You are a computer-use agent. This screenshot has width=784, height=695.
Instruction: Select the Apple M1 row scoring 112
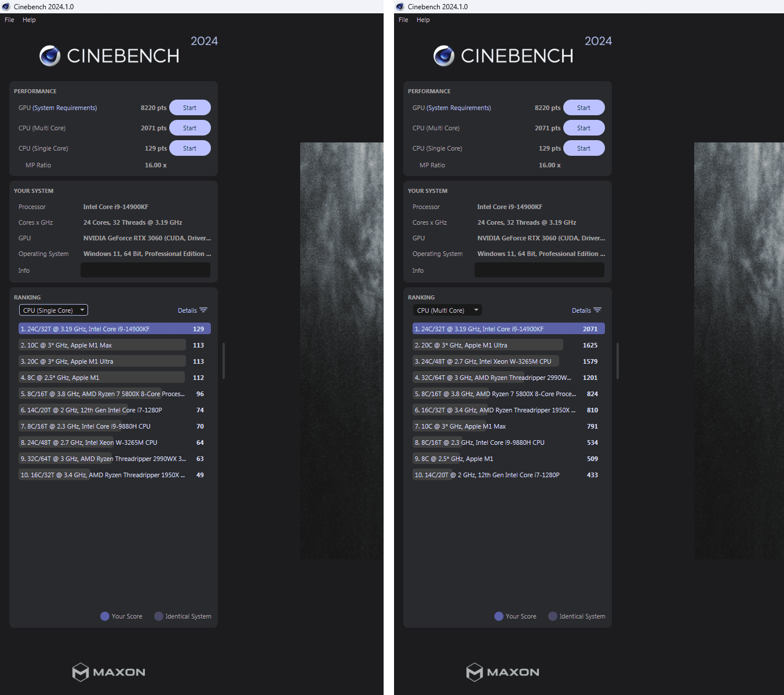click(115, 378)
